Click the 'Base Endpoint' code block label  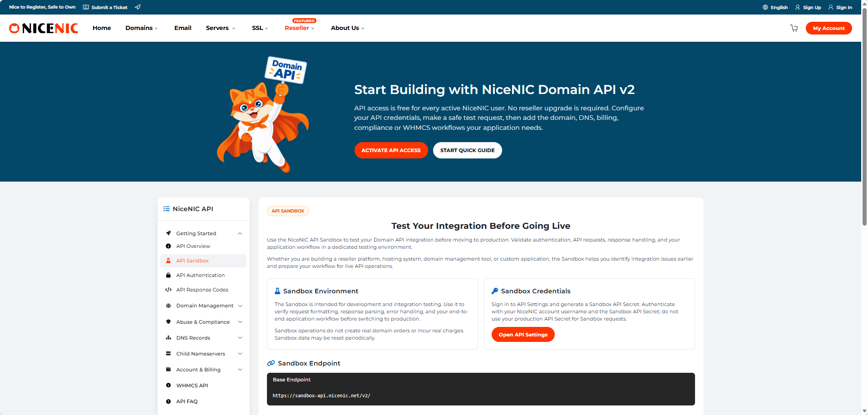tap(292, 380)
